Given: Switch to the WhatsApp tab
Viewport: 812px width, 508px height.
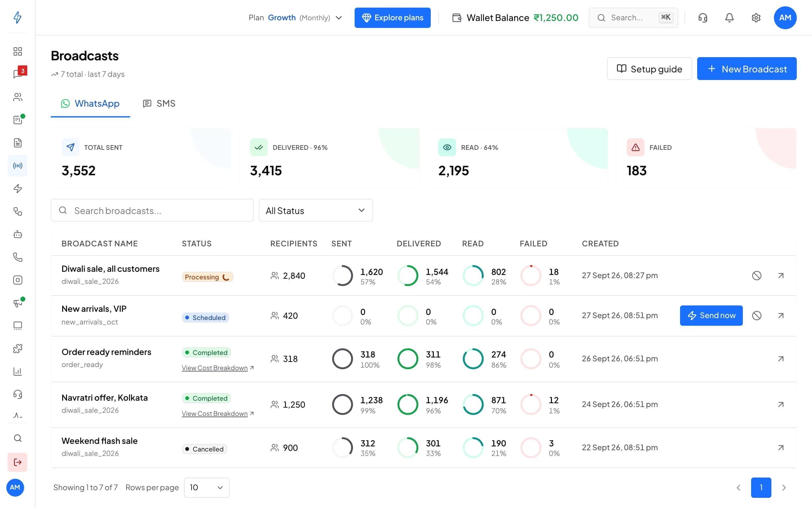Looking at the screenshot, I should 90,104.
